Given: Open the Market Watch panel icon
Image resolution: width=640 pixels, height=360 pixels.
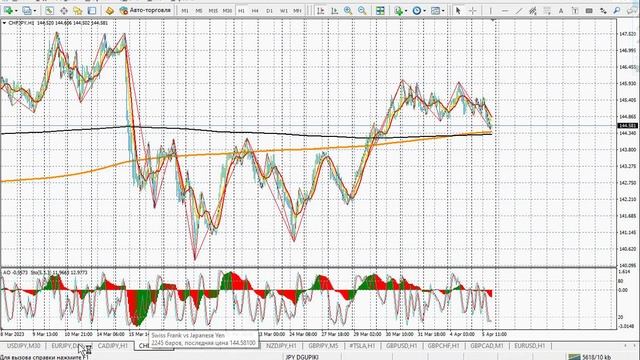Looking at the screenshot, I should point(49,11).
